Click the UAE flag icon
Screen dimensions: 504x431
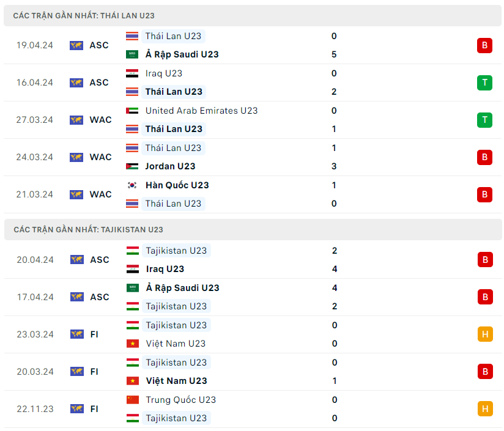(x=132, y=111)
